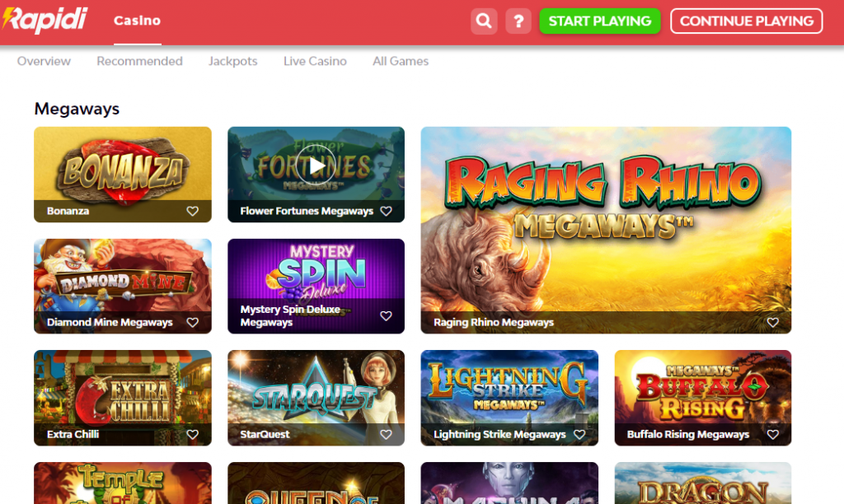Open the Extra Chilli game thumbnail
Viewport: 844px width, 504px height.
point(123,398)
